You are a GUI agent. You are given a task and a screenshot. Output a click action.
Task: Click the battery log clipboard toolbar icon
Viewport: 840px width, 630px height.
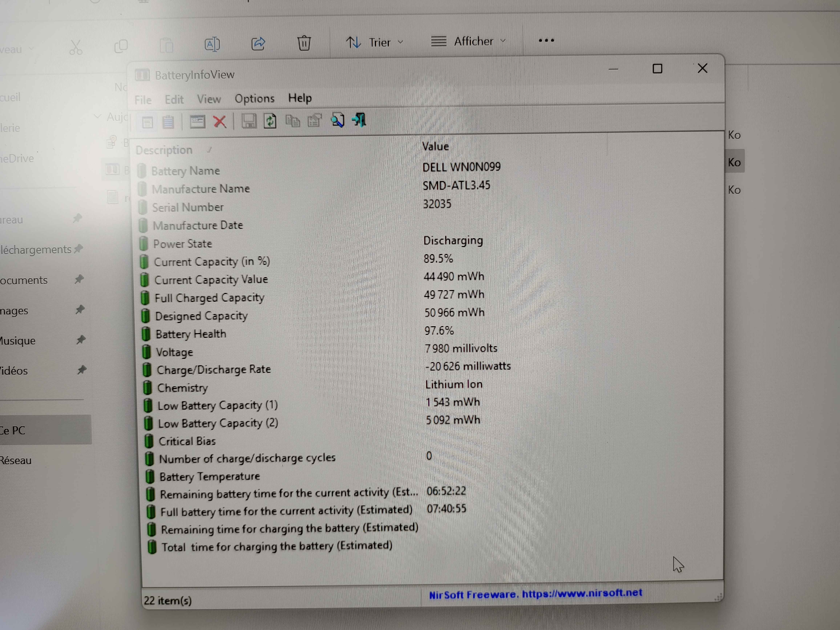(168, 122)
